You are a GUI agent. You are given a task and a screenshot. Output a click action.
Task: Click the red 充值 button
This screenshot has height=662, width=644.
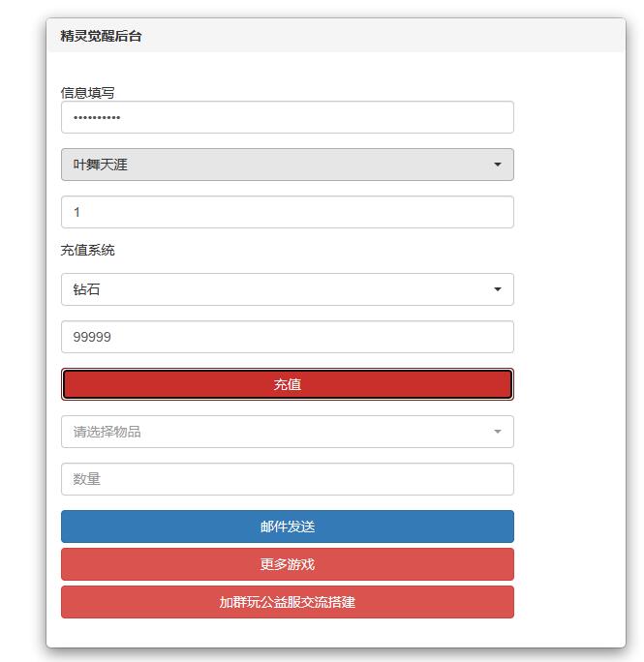pos(288,384)
